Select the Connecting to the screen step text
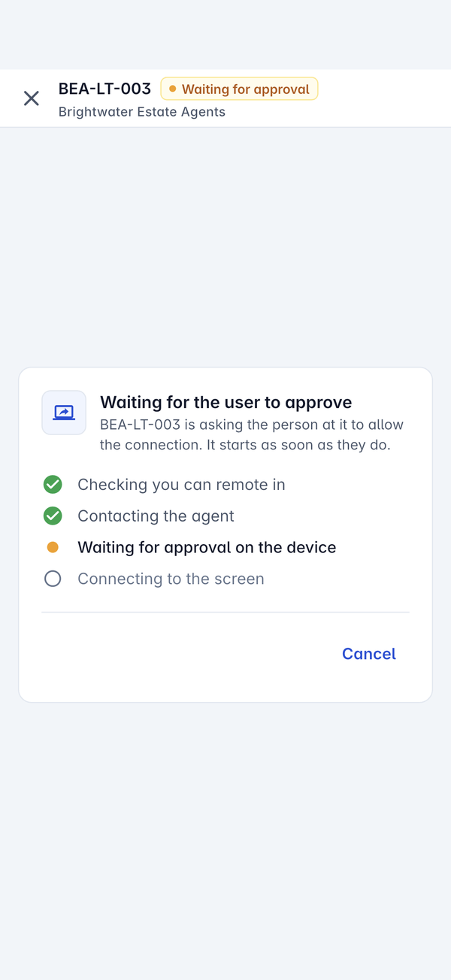Viewport: 451px width, 980px height. coord(171,579)
